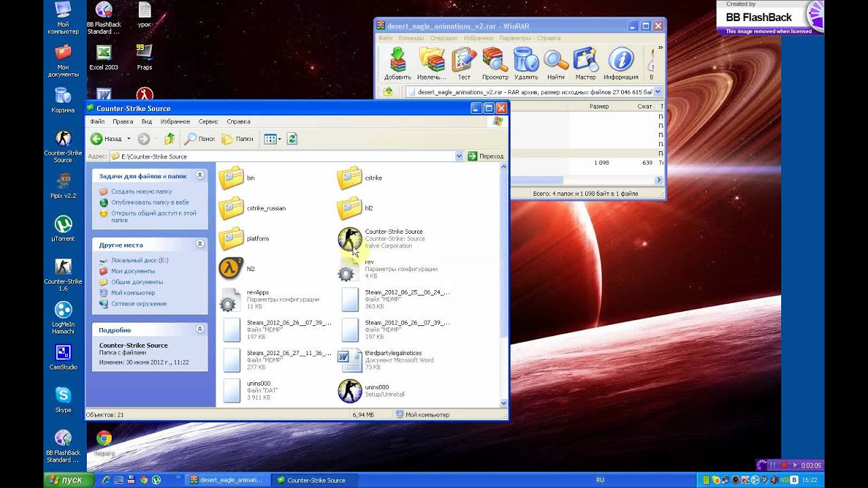Click the Мои документы link in Другие места

133,271
